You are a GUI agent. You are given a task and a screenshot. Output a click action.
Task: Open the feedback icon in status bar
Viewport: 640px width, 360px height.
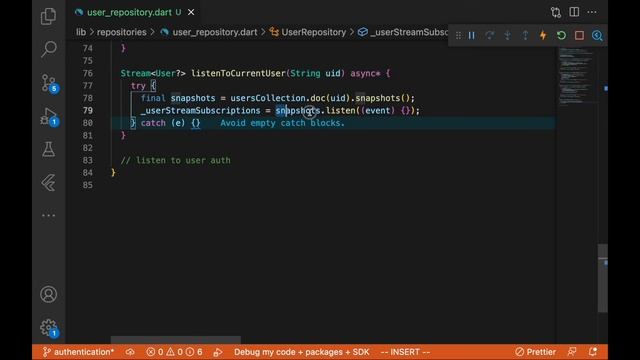coord(572,351)
